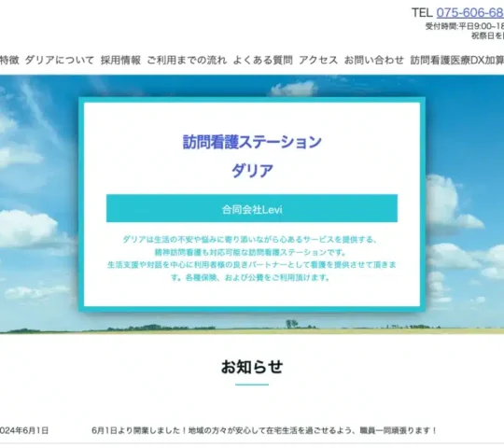The height and width of the screenshot is (448, 504).
Task: Click line 精神訪問看護も対応可能な
Action: click(x=250, y=252)
